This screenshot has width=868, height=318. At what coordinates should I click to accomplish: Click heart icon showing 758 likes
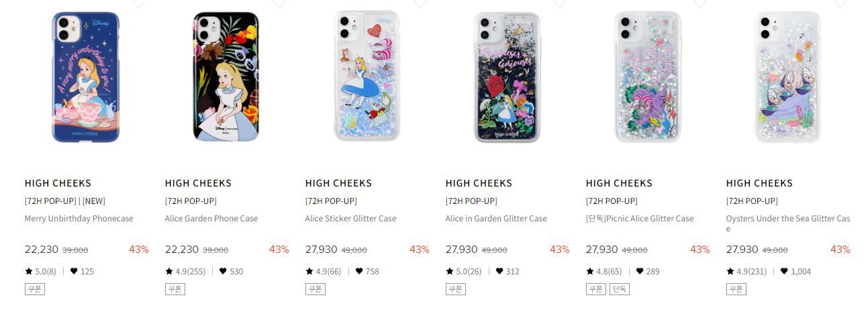coord(359,272)
